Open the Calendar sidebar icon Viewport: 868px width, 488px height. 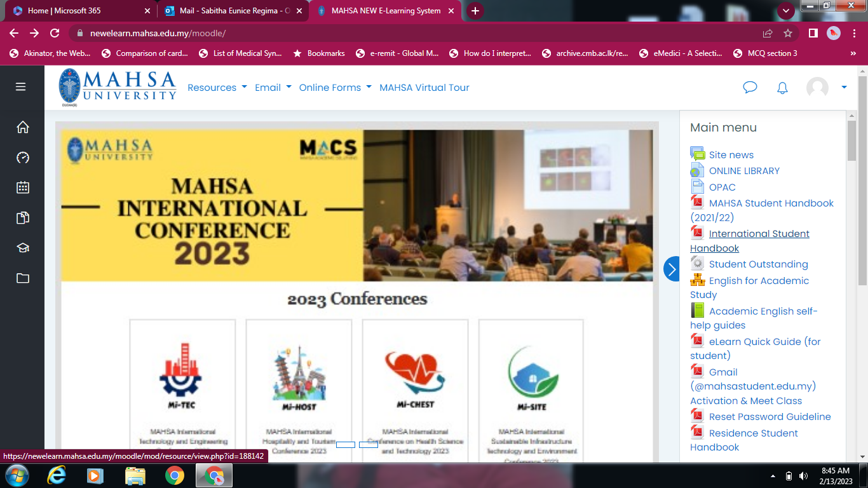[23, 187]
